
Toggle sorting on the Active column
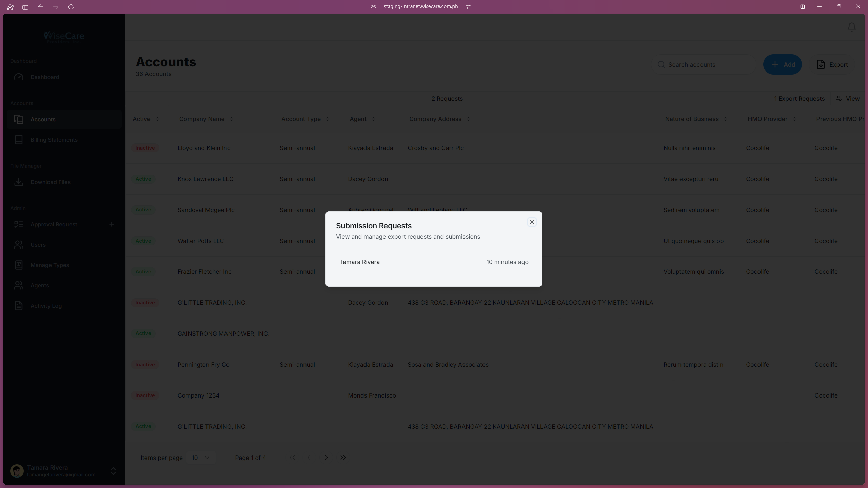click(x=158, y=119)
